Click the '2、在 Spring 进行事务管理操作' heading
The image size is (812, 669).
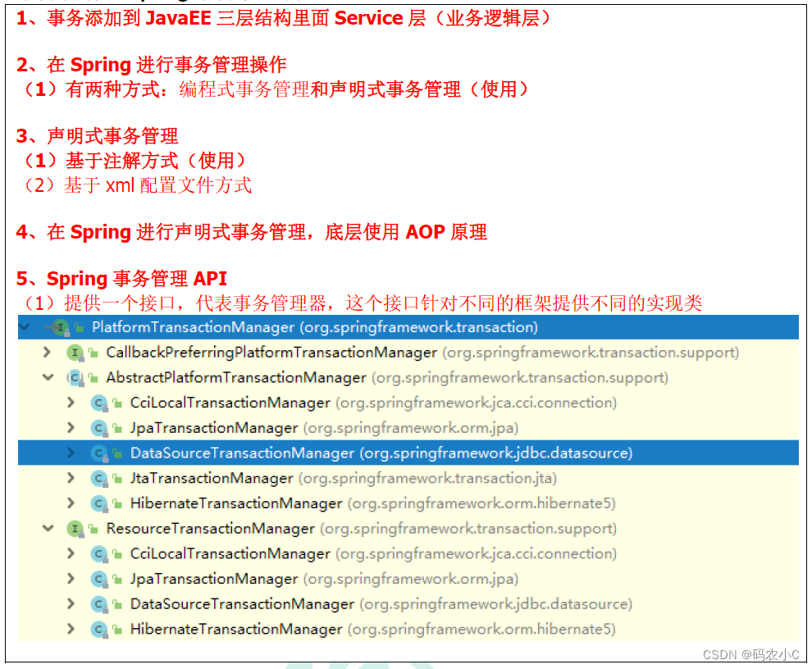click(151, 65)
